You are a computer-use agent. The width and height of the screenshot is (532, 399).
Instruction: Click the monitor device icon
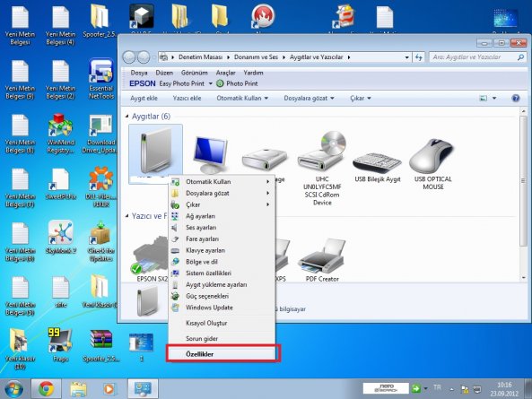(x=210, y=155)
